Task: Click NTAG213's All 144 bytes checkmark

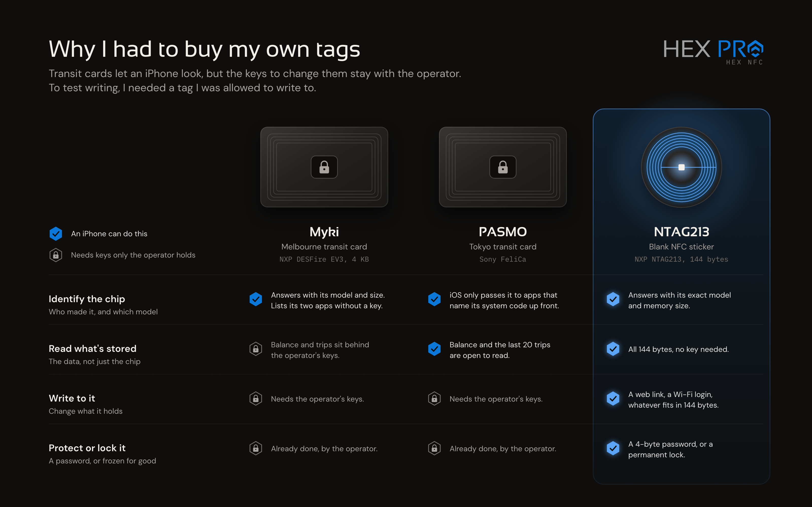Action: [x=613, y=349]
